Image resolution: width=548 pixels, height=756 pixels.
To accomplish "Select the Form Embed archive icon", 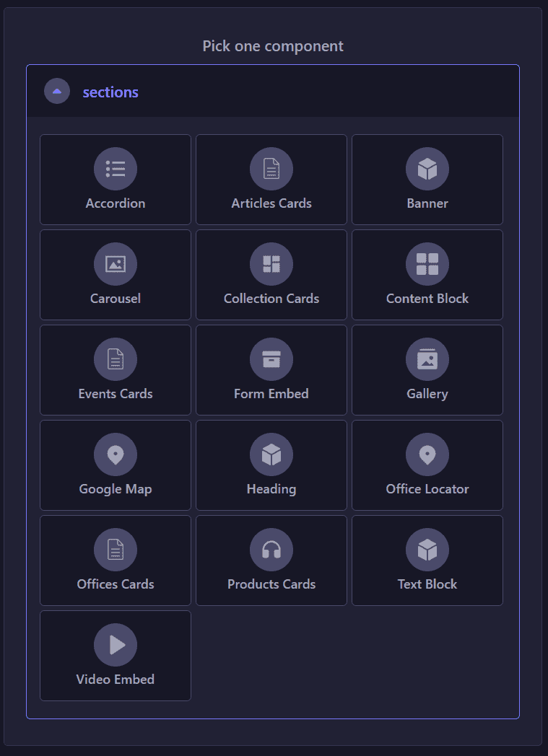I will pyautogui.click(x=271, y=359).
